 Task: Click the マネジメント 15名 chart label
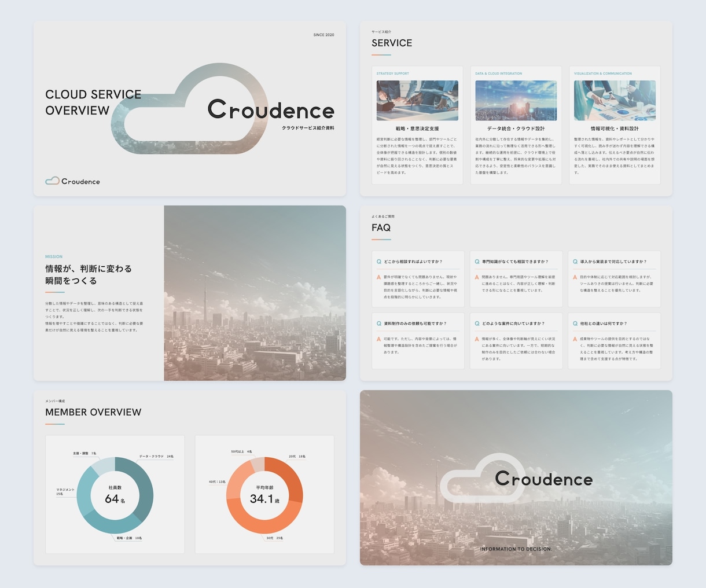pyautogui.click(x=65, y=492)
